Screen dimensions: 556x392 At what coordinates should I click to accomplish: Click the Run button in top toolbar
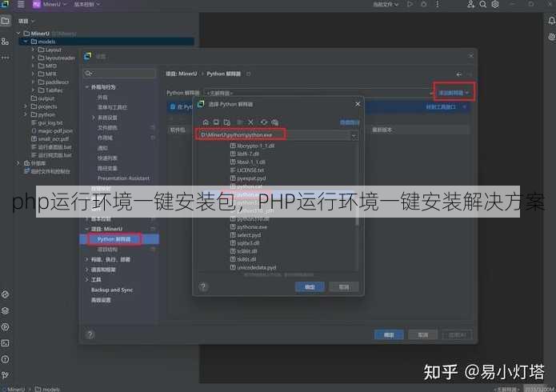(x=410, y=4)
